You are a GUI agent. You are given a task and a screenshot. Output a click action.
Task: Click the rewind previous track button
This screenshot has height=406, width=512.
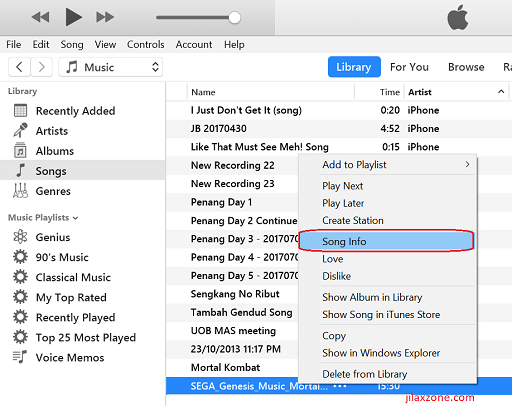point(40,17)
